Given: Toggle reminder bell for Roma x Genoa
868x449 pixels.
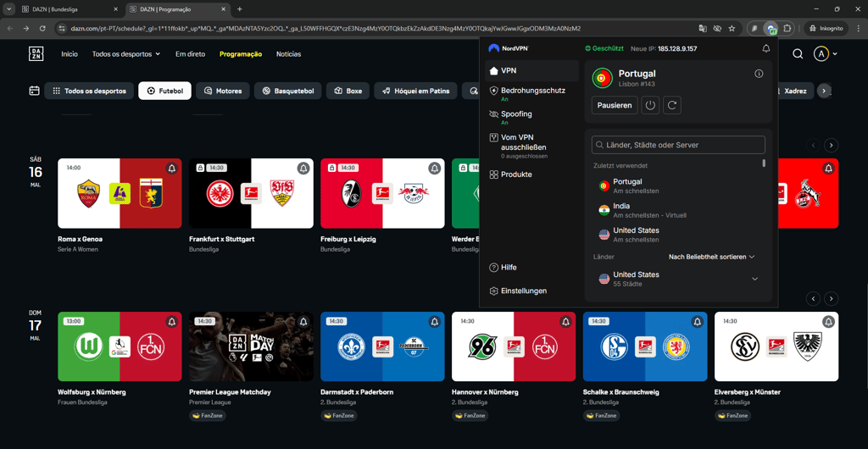Looking at the screenshot, I should [171, 168].
